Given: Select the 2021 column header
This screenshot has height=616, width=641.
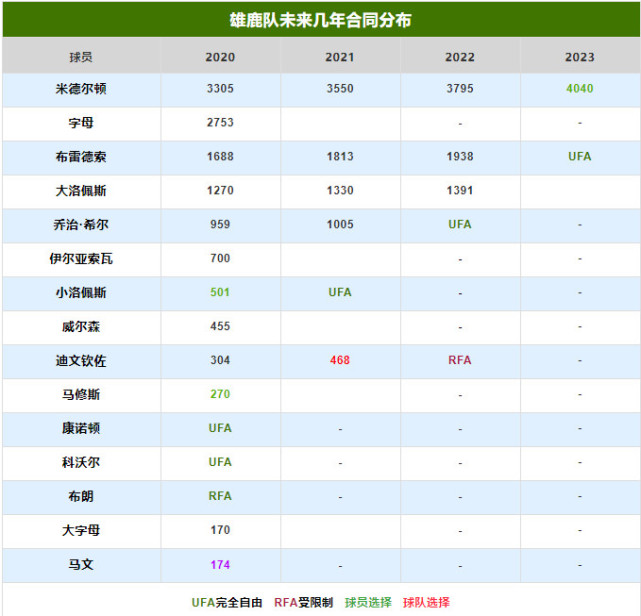Looking at the screenshot, I should [x=340, y=57].
